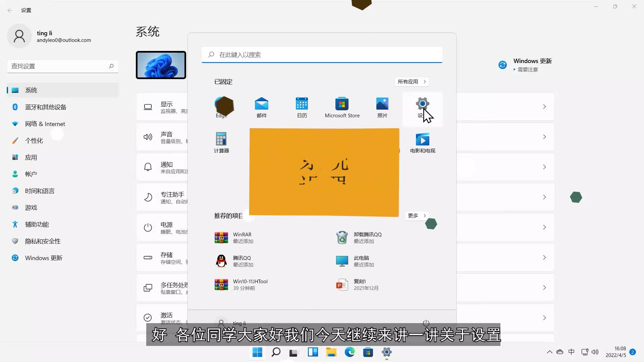Open 辅助功能 accessibility settings
Viewport: 644px width, 362px height.
[x=63, y=224]
